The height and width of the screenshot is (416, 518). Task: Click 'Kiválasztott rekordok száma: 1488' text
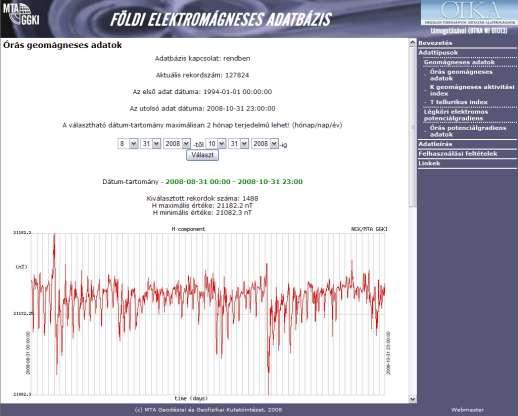202,198
